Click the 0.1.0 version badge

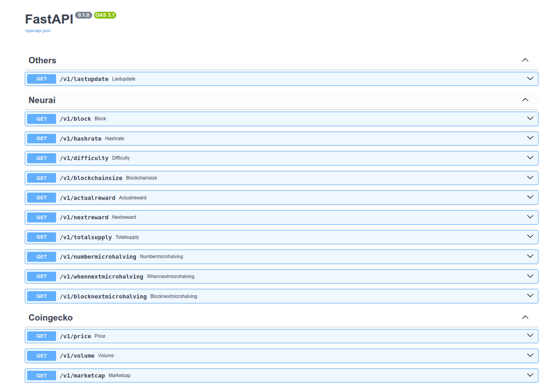tap(83, 15)
